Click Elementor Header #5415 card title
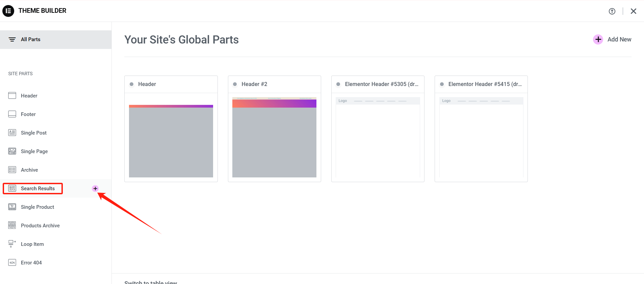Screen dimensions: 644x284 click(x=485, y=84)
